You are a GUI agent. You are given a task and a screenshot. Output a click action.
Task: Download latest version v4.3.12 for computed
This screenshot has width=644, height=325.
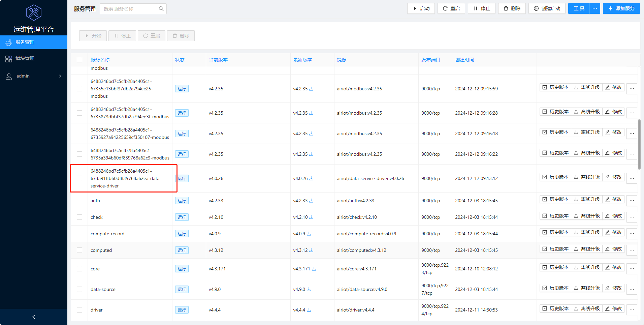click(x=311, y=250)
